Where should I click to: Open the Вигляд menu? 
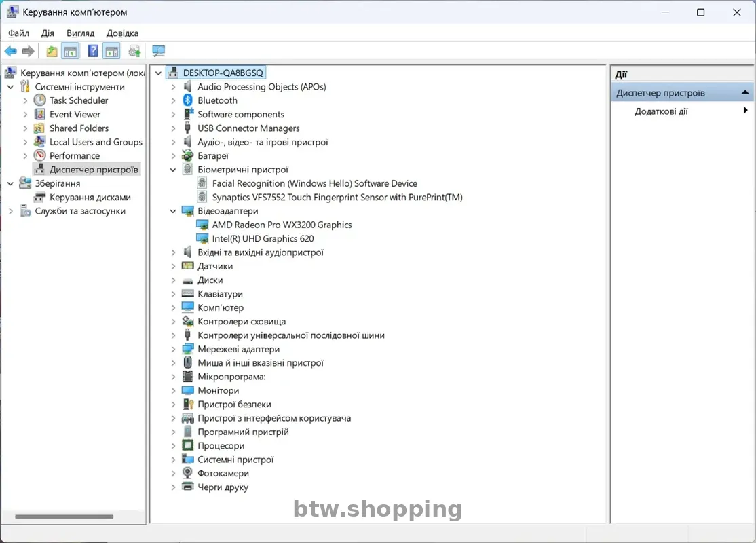pos(80,33)
